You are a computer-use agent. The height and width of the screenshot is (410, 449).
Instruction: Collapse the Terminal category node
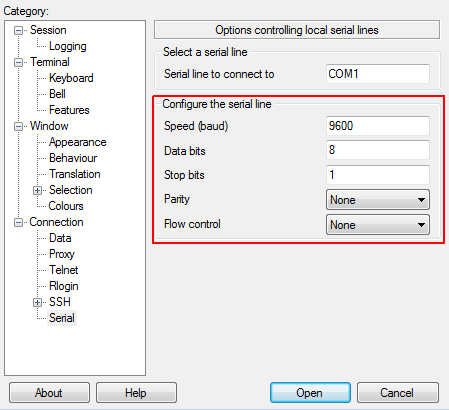point(18,63)
